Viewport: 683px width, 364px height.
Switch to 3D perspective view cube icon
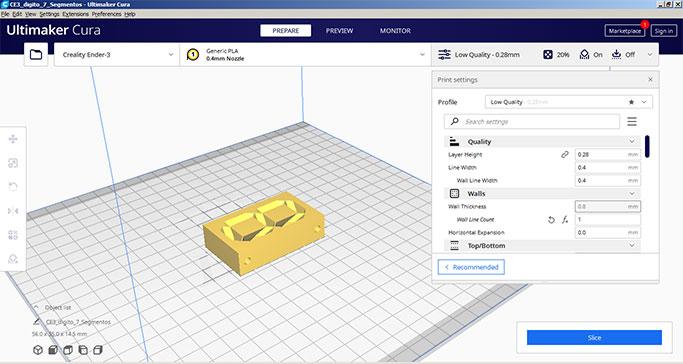click(38, 350)
